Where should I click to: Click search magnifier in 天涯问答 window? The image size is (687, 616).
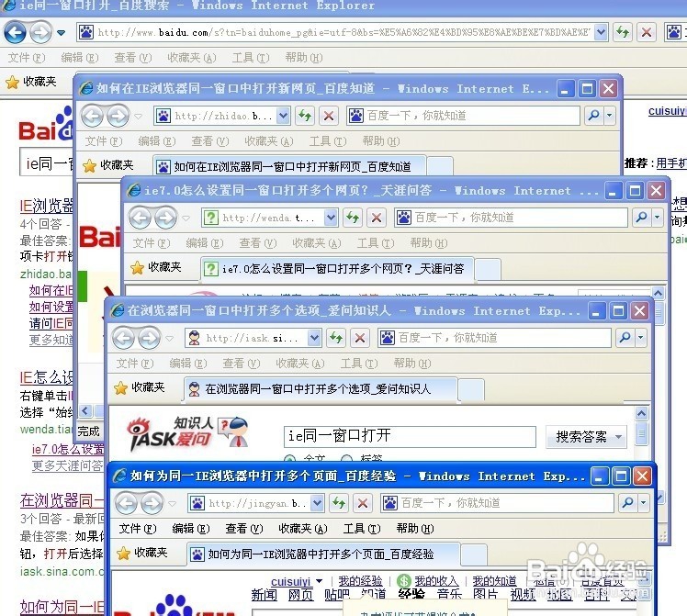click(x=642, y=218)
